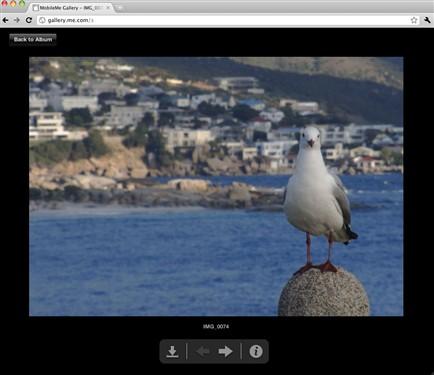This screenshot has height=375, width=434.
Task: Click the browser back arrow
Action: tap(5, 20)
